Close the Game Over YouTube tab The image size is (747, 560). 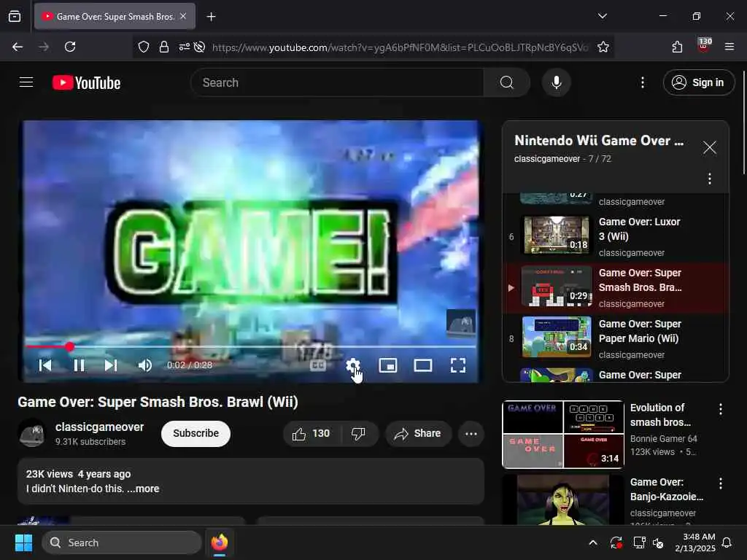(183, 16)
